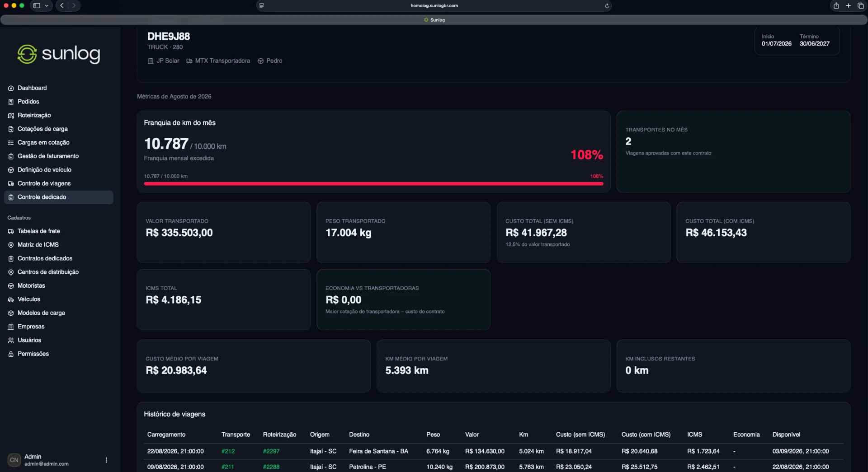Click the Transportes no mês card
This screenshot has width=868, height=472.
[733, 152]
